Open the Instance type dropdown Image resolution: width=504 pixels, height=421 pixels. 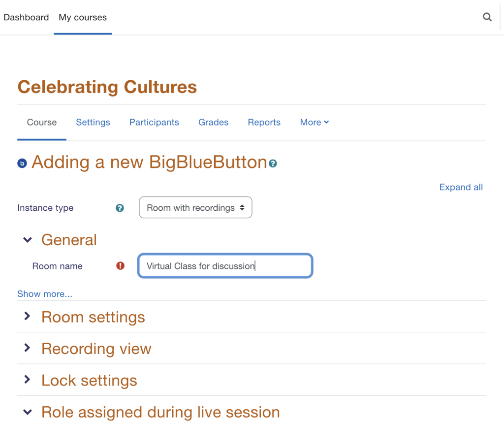195,207
